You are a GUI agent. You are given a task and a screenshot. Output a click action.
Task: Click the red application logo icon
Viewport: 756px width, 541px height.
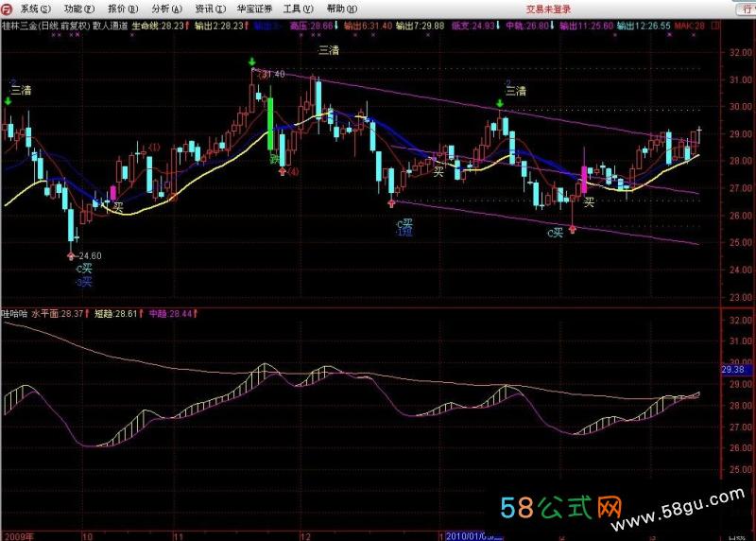point(7,9)
